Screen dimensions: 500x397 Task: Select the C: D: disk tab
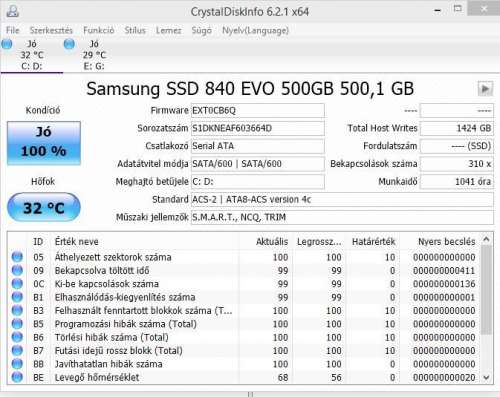point(32,55)
